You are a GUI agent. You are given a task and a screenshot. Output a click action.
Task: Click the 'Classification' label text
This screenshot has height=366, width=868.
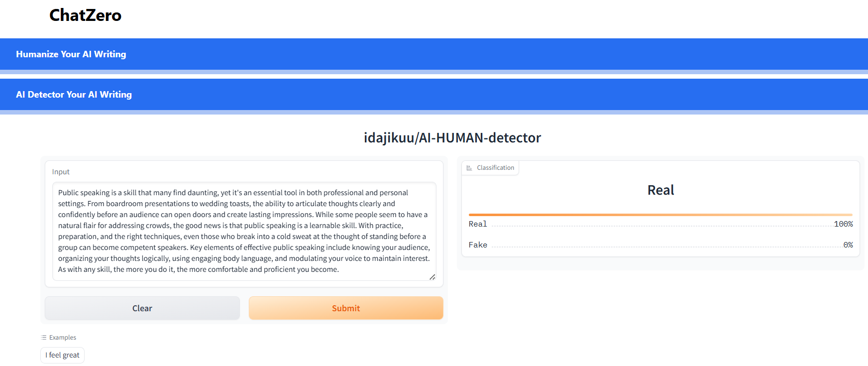point(495,168)
